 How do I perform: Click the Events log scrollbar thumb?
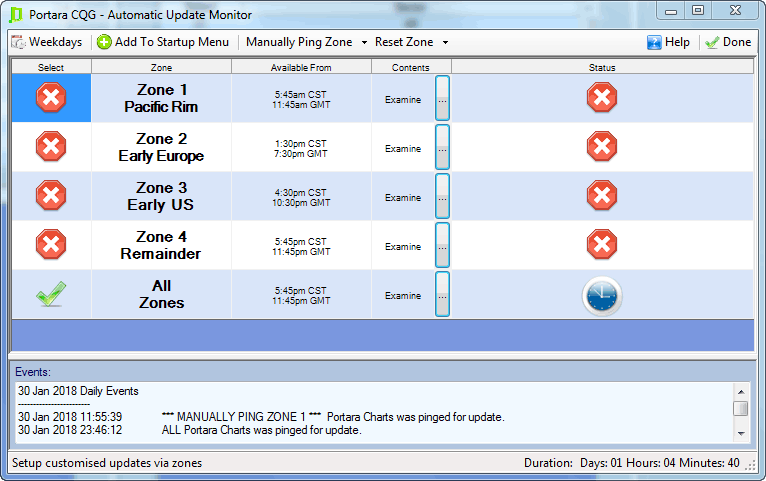(741, 408)
